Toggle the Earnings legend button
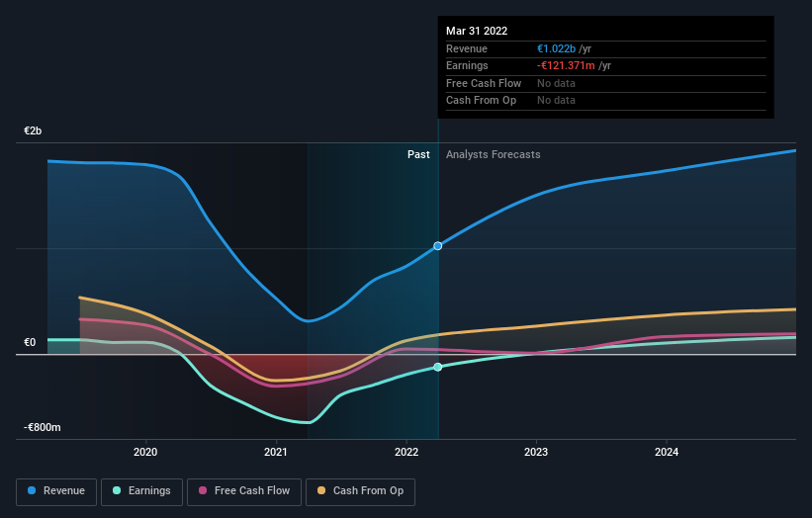The image size is (812, 518). tap(141, 491)
